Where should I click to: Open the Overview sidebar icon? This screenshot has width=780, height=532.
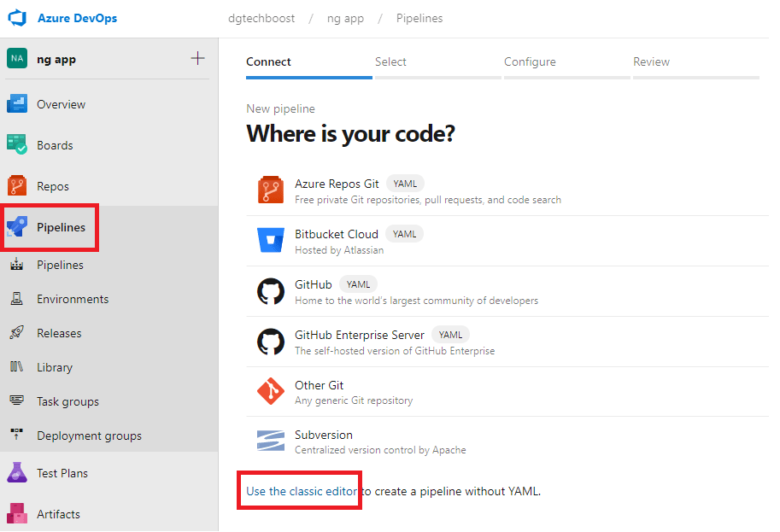pos(17,104)
